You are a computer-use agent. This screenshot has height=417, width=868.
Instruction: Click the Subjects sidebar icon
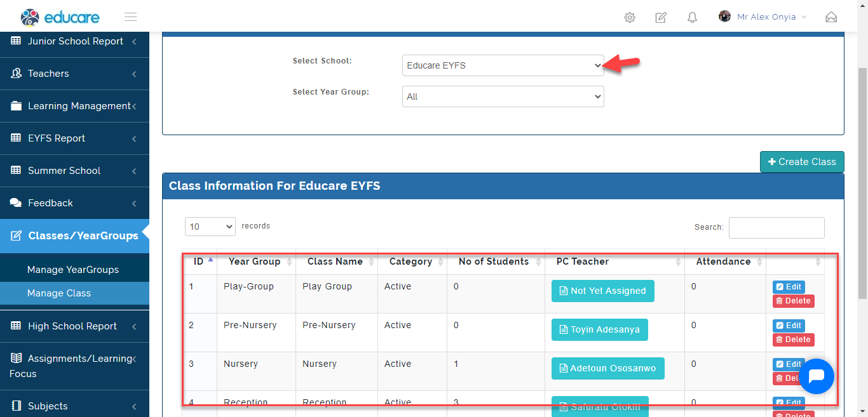(17, 406)
